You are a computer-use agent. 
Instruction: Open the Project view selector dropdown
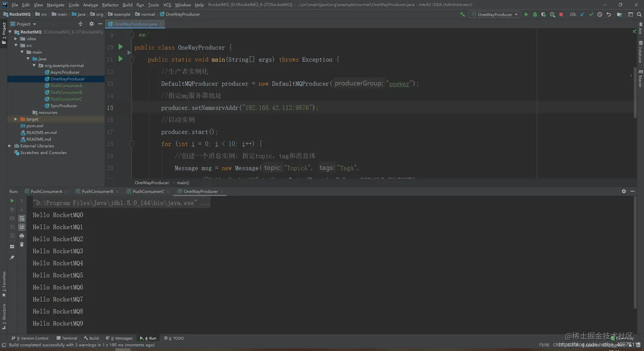[x=23, y=24]
